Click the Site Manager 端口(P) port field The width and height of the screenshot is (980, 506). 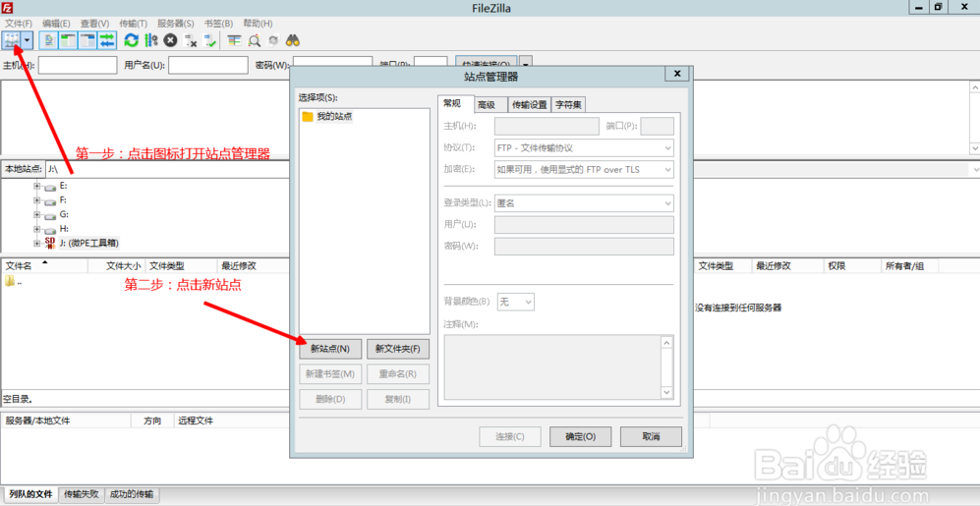pyautogui.click(x=658, y=126)
